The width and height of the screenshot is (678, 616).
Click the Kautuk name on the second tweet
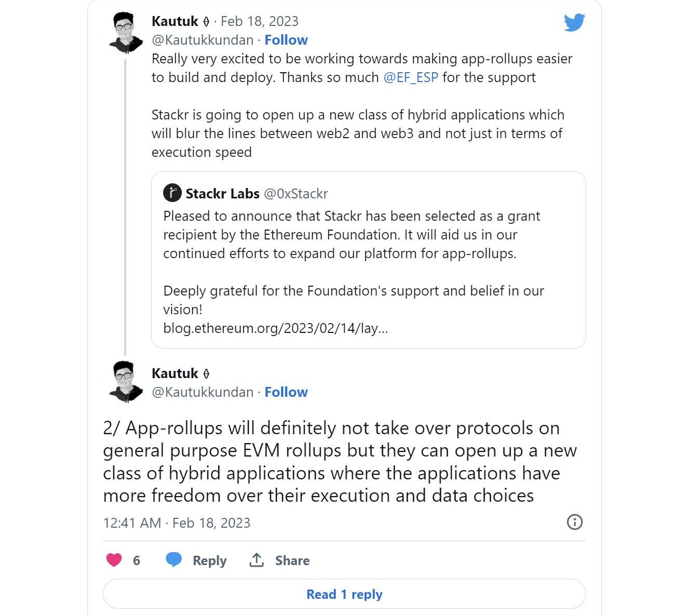pyautogui.click(x=175, y=373)
